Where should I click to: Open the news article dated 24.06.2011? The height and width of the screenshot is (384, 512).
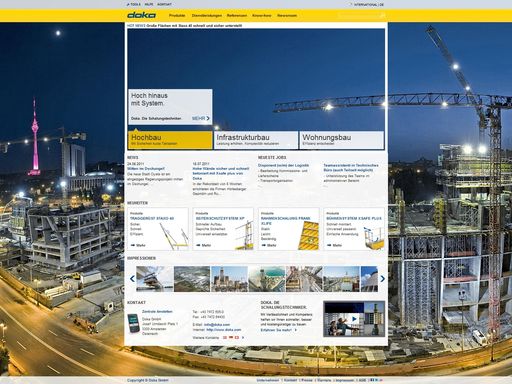[x=146, y=169]
